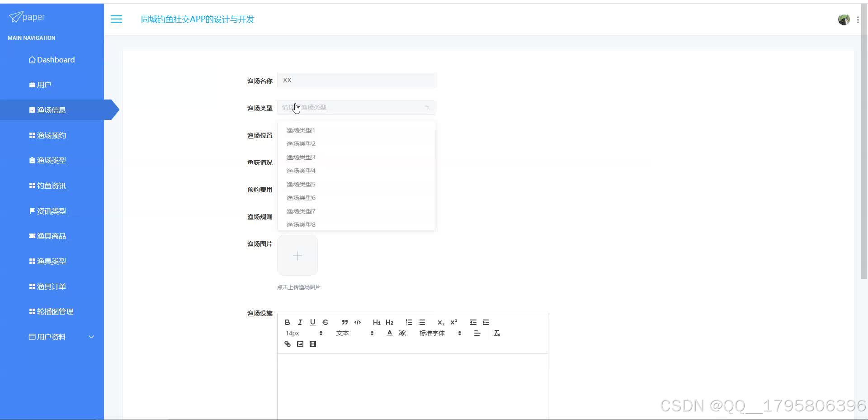Screen dimensions: 868x420
Task: Create a bulleted list
Action: [x=422, y=322]
